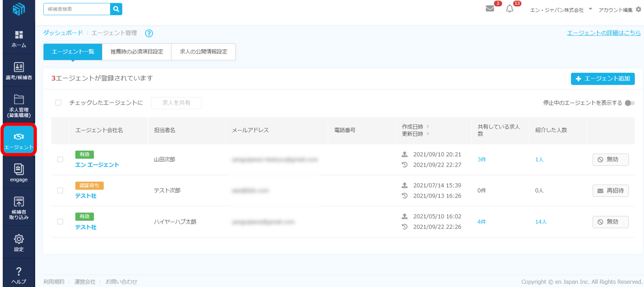Click the エージェント追加 button
This screenshot has width=644, height=287.
click(602, 79)
